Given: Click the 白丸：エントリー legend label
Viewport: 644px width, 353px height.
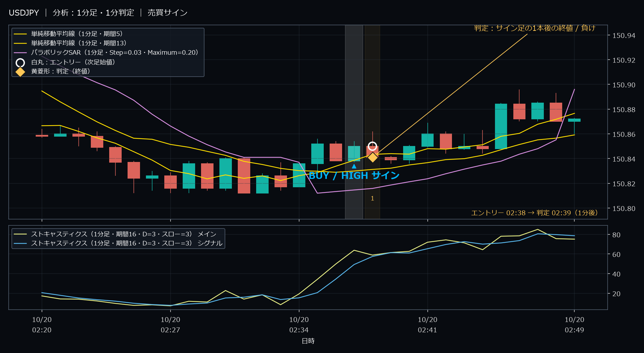Looking at the screenshot, I should [x=73, y=62].
